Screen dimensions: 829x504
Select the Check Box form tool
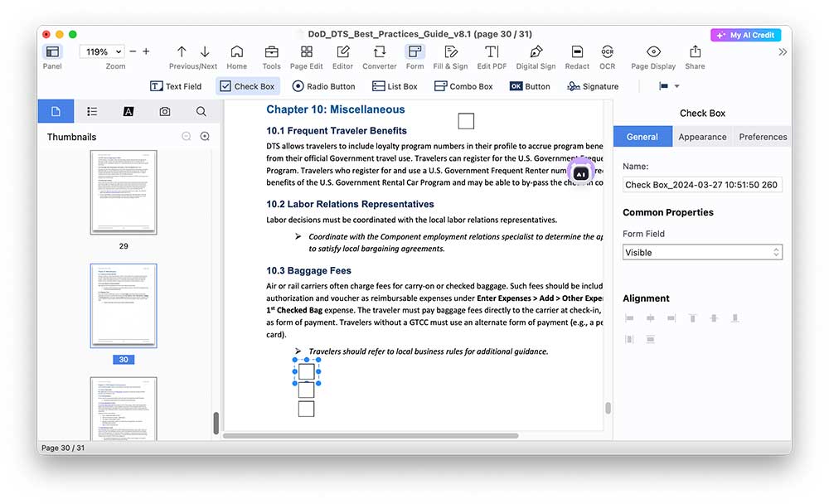click(247, 86)
